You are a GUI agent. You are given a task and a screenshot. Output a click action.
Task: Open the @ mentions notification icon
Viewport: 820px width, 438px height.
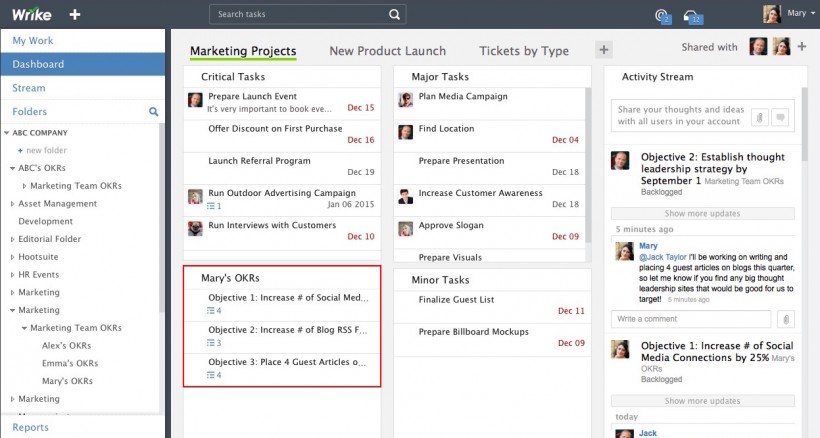coord(663,17)
